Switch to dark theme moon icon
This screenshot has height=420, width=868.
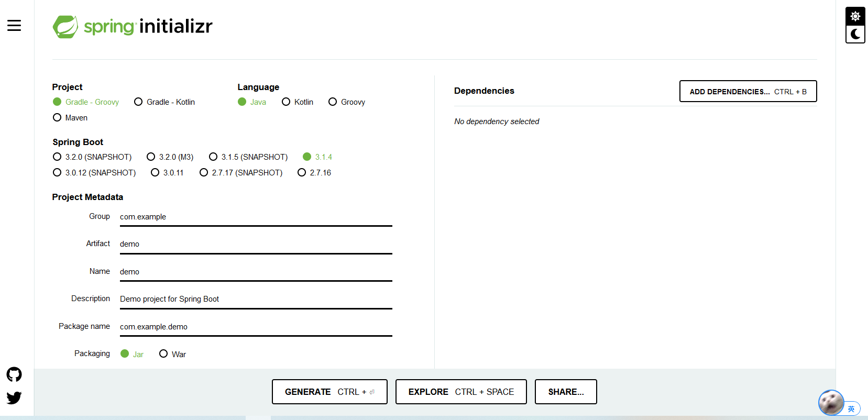point(855,34)
